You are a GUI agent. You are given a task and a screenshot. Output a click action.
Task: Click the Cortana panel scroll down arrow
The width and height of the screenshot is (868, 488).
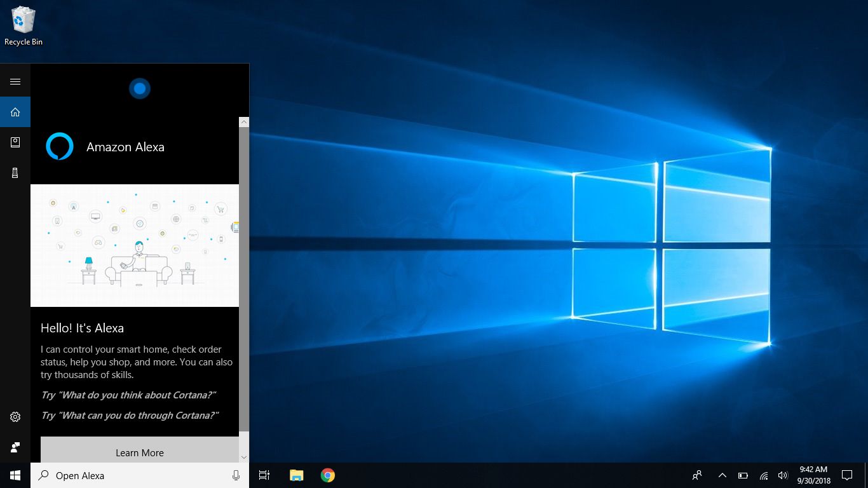tap(244, 457)
